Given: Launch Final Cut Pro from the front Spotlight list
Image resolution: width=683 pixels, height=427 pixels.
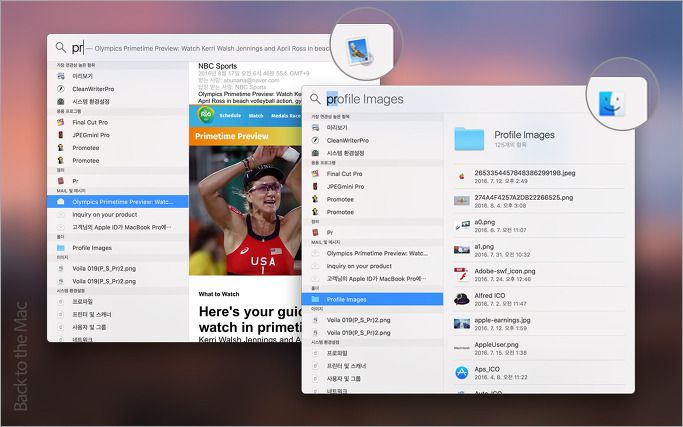Looking at the screenshot, I should (372, 174).
